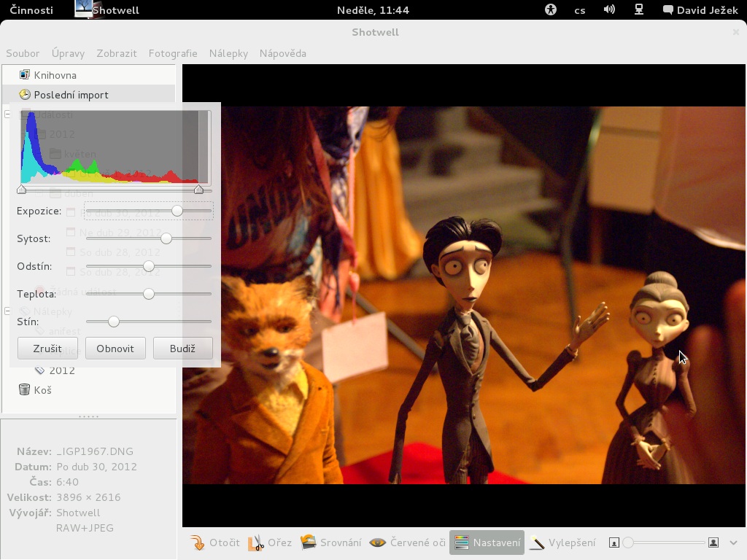Apply Vylepšení auto-enhance
Screen dimensions: 747x560
pos(562,542)
